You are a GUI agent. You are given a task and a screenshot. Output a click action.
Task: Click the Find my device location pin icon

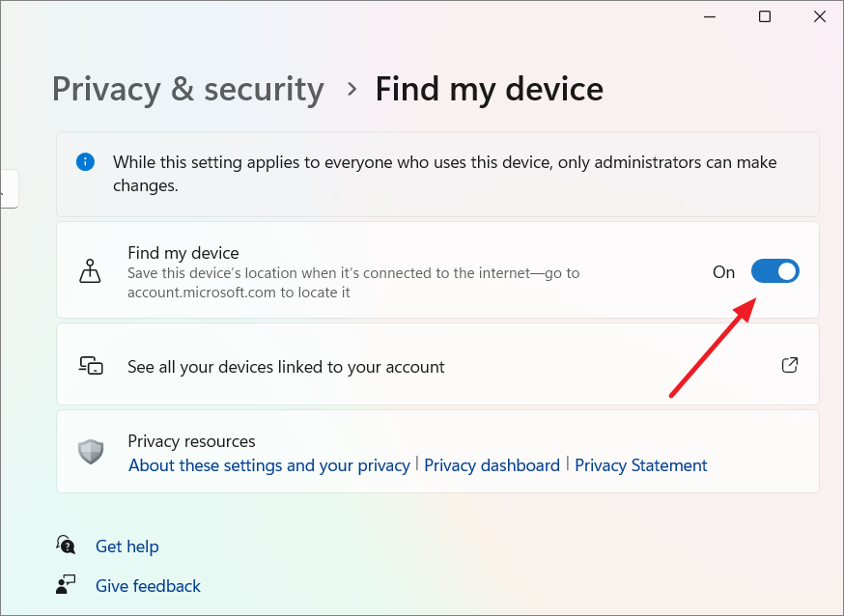pyautogui.click(x=90, y=270)
